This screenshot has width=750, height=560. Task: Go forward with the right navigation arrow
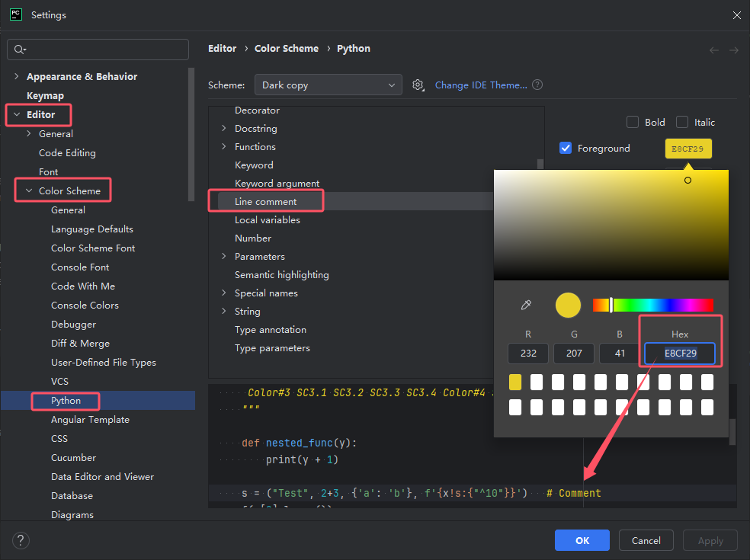pos(734,50)
